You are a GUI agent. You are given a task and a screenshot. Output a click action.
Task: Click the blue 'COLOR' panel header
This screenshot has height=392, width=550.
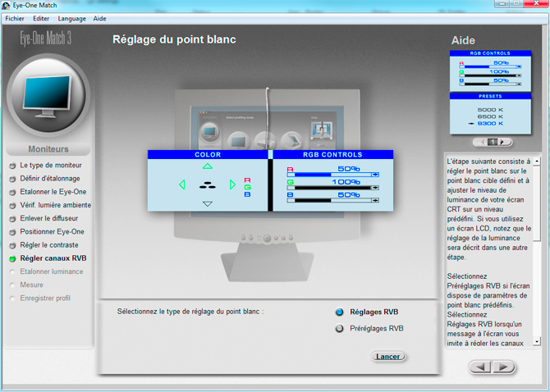[x=208, y=154]
